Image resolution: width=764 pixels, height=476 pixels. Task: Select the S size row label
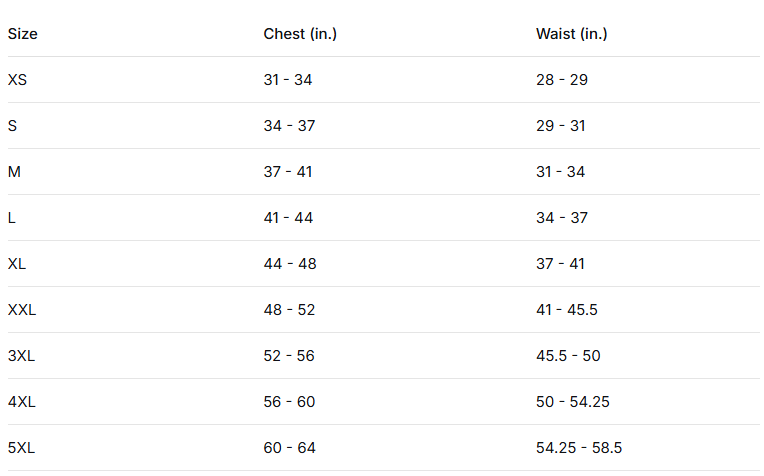(x=12, y=126)
